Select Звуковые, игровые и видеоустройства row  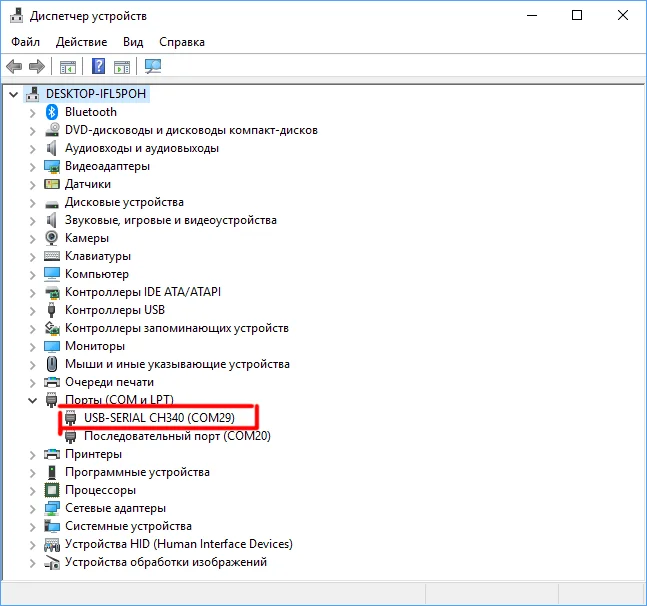(x=171, y=220)
